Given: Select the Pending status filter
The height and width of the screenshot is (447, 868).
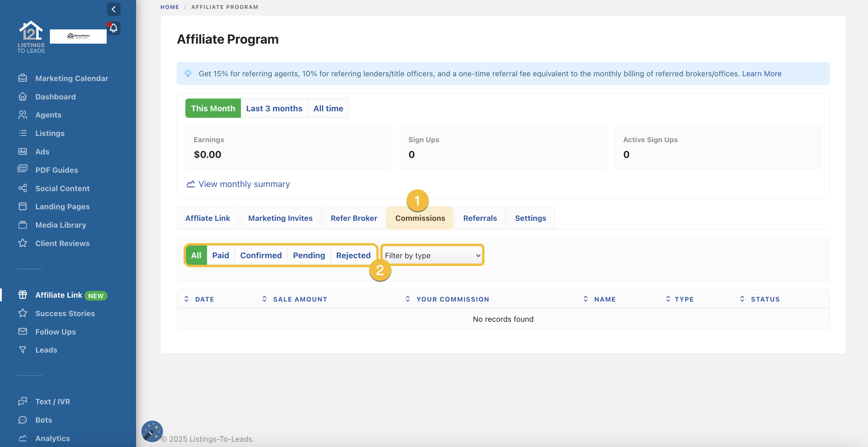Looking at the screenshot, I should [x=309, y=256].
